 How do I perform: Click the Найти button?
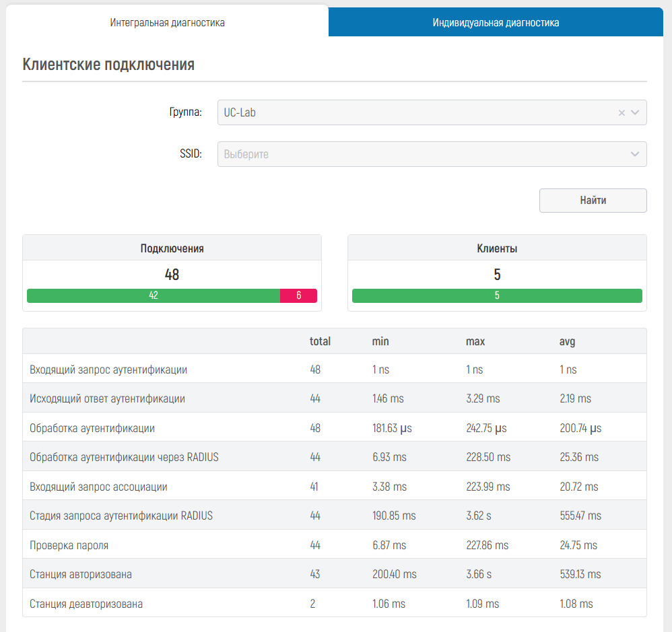(593, 201)
